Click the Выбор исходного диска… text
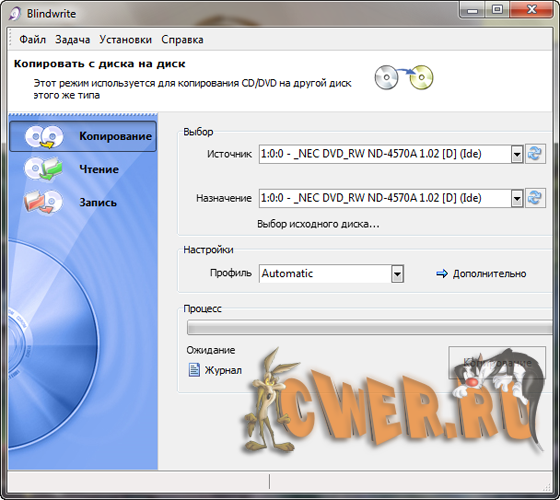 click(x=318, y=224)
